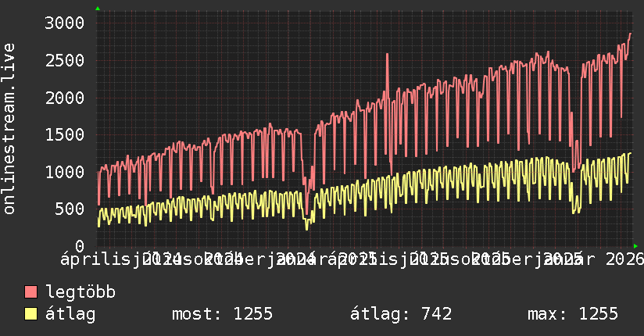
Task: Click the y-axis label 1500
Action: click(x=65, y=135)
